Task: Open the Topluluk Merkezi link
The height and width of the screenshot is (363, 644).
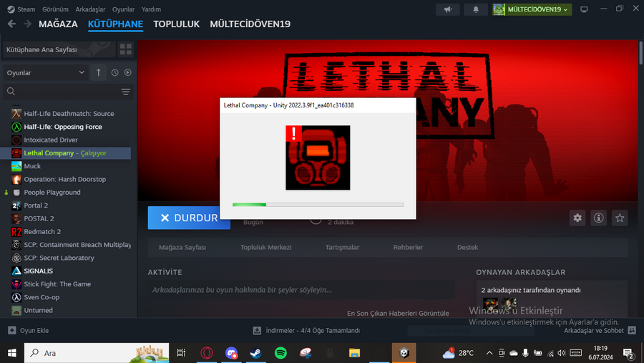Action: point(265,248)
